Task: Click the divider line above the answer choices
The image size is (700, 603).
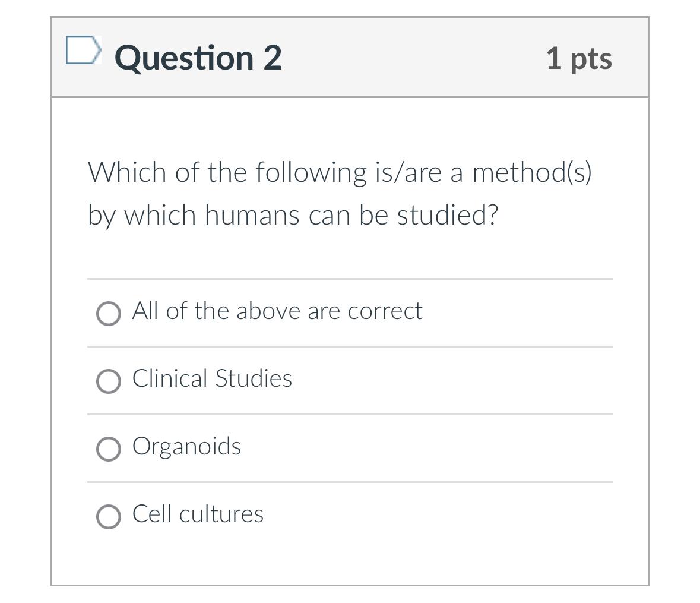Action: click(350, 277)
